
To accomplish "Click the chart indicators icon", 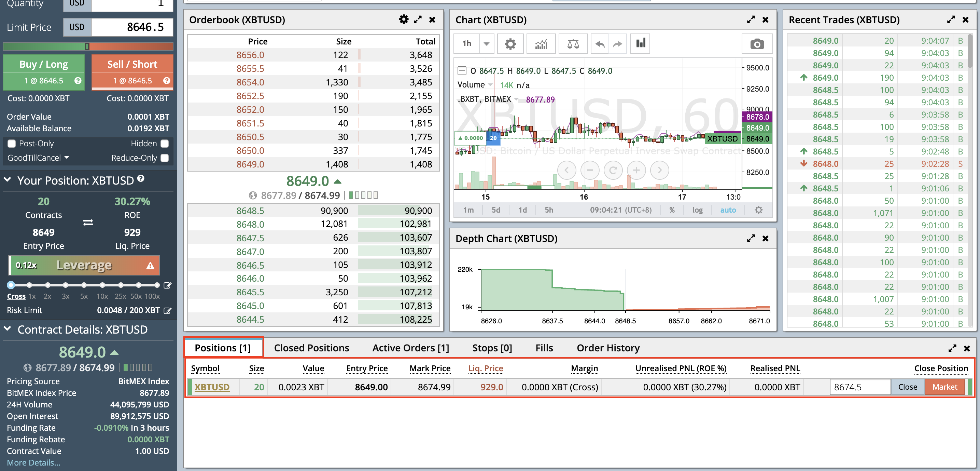I will 541,44.
